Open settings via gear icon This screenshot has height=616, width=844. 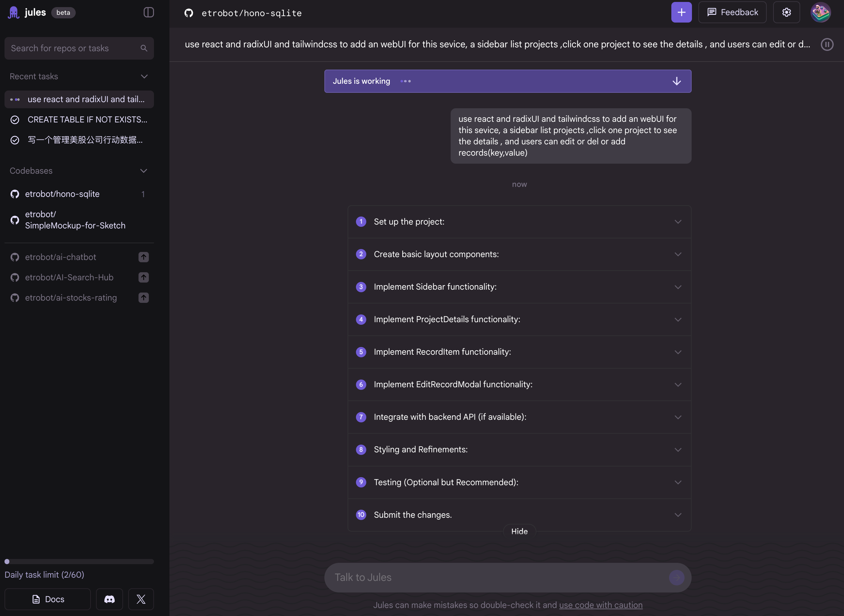786,12
